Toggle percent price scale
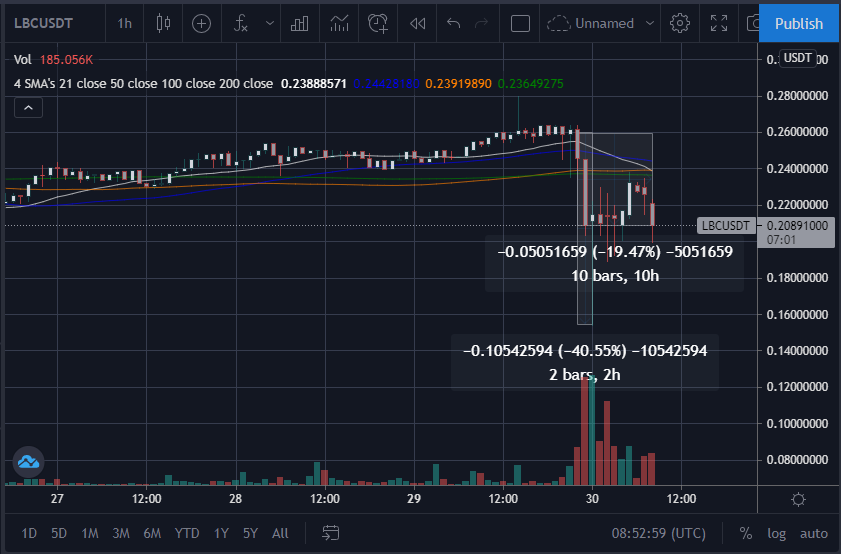Screen dimensions: 841x554 746,533
